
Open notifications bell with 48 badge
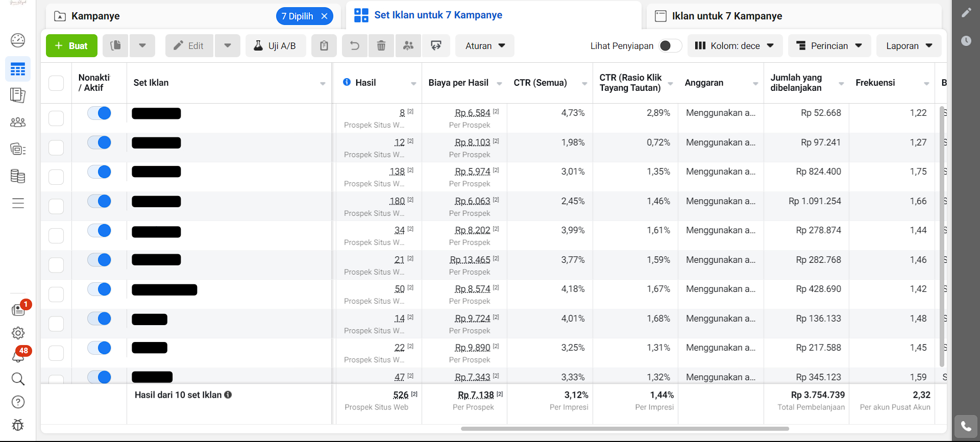(x=18, y=356)
